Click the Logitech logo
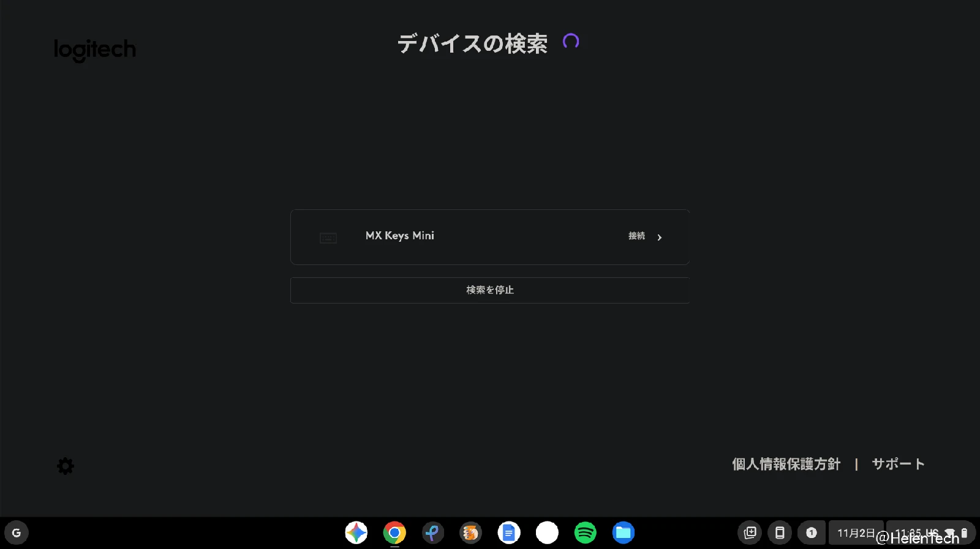 click(95, 50)
